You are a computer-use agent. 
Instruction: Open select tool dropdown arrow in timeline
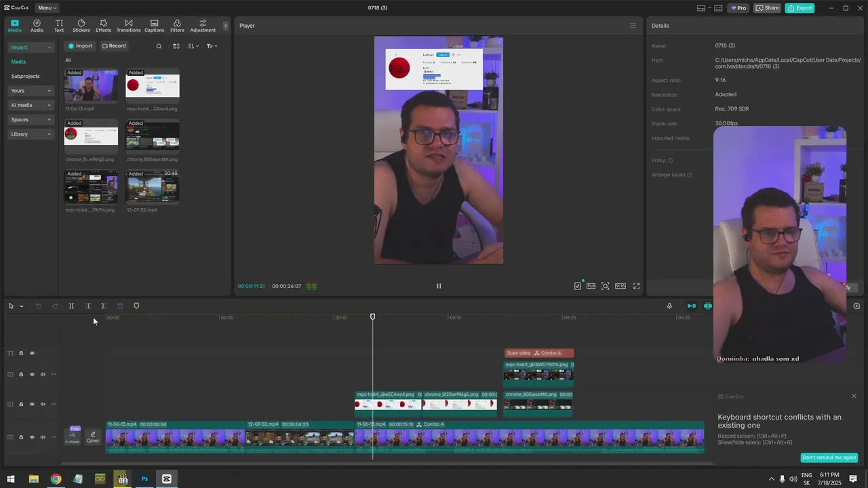[21, 306]
